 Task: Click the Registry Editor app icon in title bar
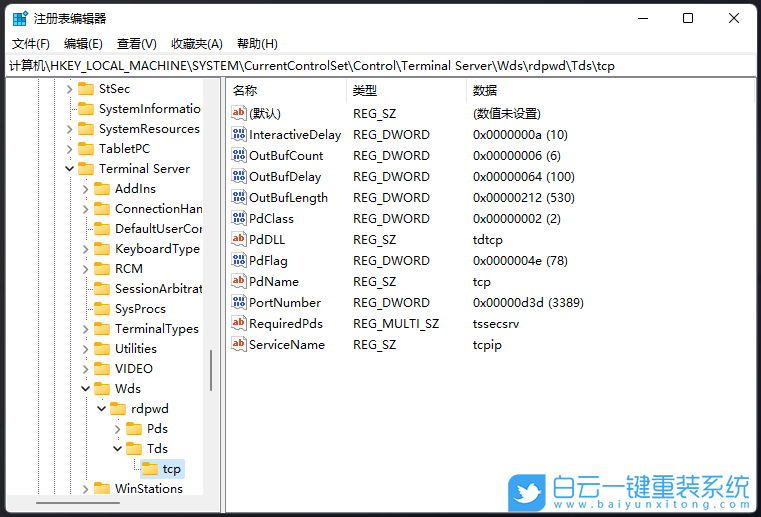point(20,18)
